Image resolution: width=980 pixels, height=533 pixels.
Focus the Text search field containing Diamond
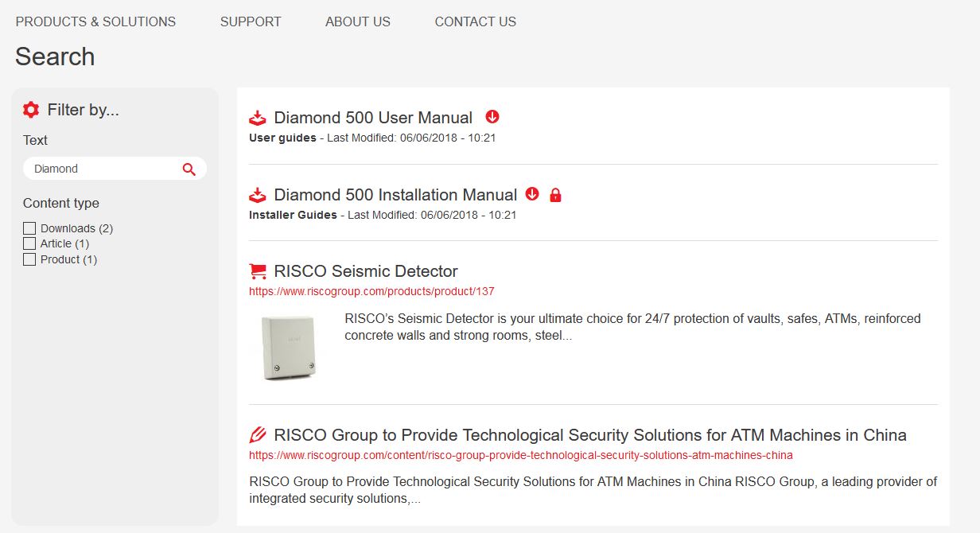tap(103, 169)
